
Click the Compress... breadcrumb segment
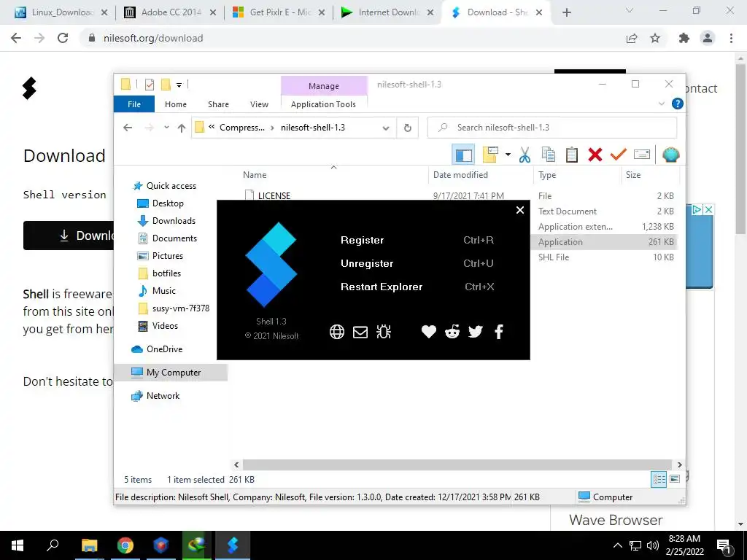[241, 128]
